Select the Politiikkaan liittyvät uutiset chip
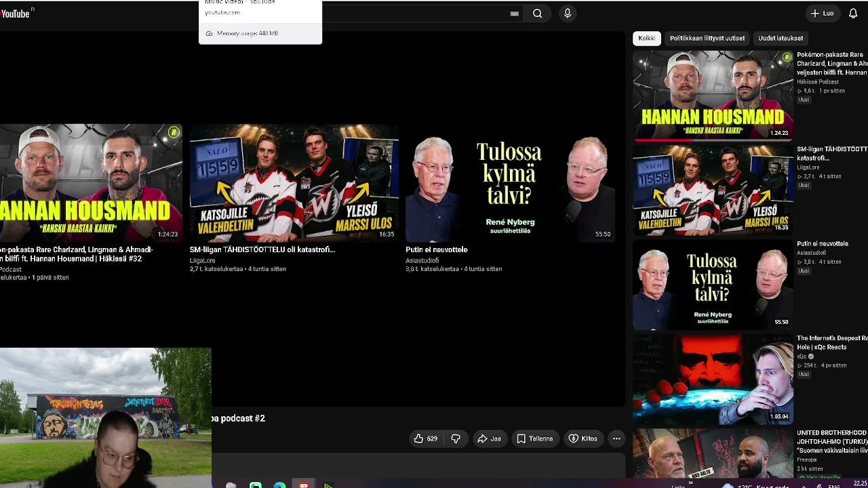Viewport: 868px width, 488px height. (x=707, y=38)
